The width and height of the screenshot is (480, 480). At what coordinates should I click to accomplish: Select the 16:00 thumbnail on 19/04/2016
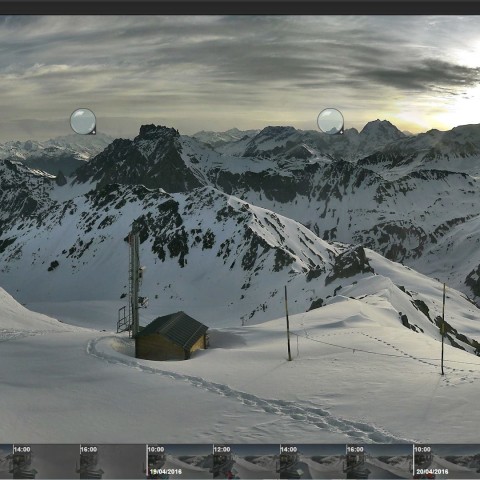point(379,461)
